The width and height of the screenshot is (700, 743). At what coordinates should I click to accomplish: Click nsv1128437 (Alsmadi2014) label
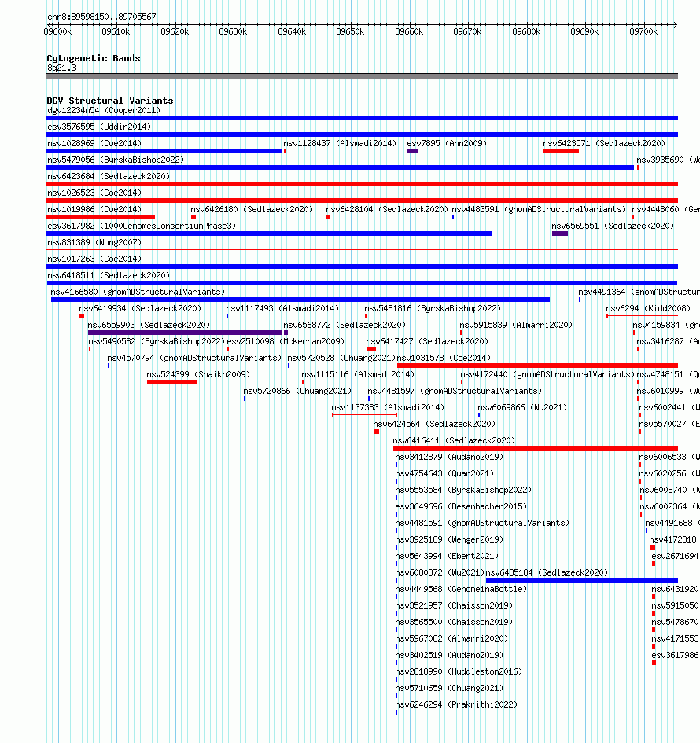tap(340, 143)
